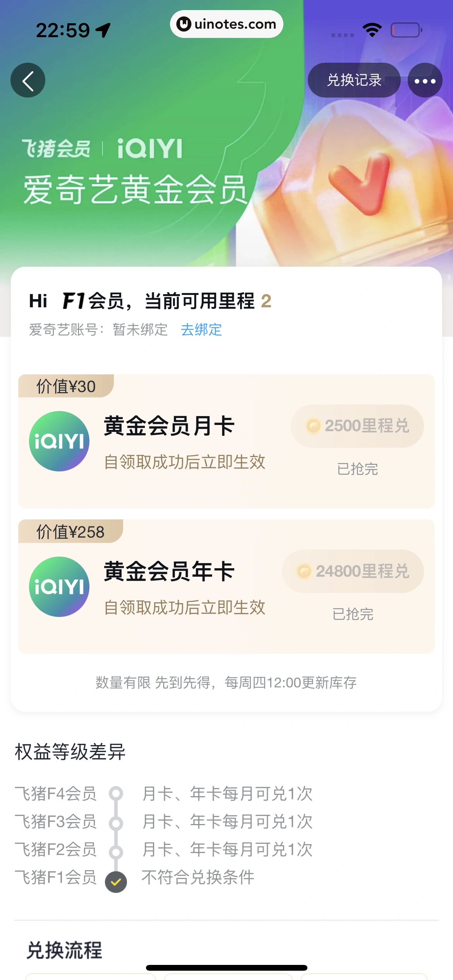The width and height of the screenshot is (453, 980).
Task: Tap the WiFi status icon
Action: 372,30
